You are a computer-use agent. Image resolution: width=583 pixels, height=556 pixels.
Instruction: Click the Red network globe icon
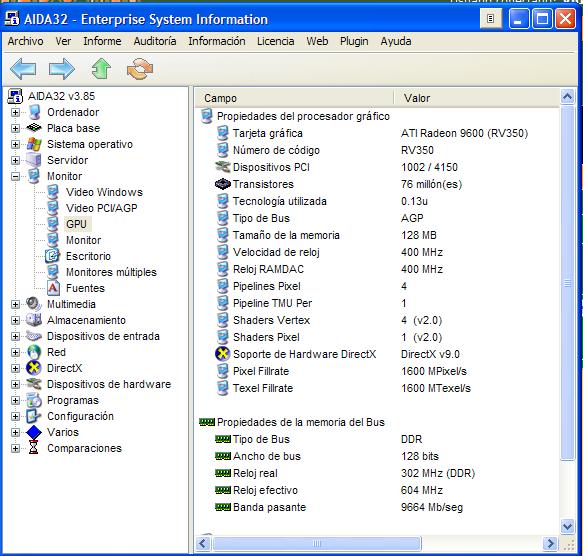[x=34, y=352]
